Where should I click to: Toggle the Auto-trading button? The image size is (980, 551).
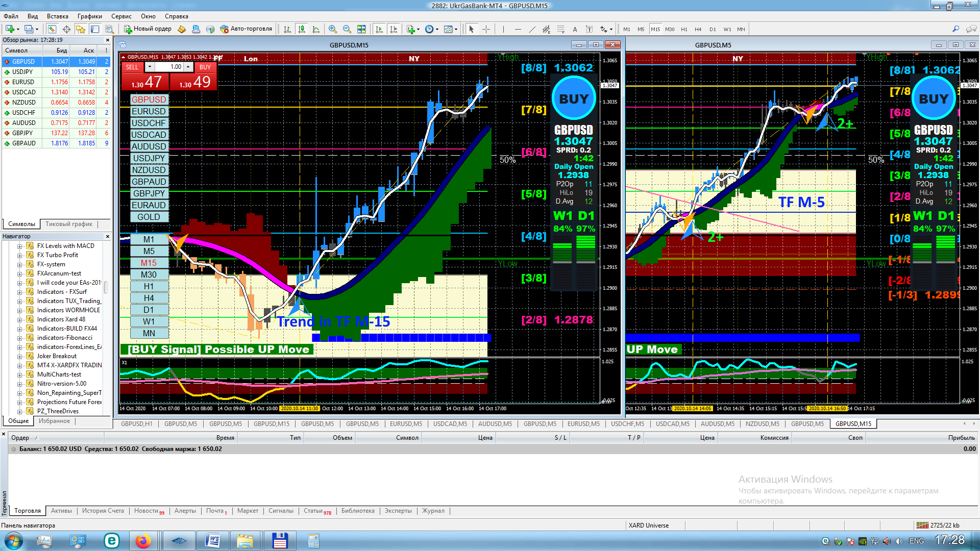click(246, 29)
